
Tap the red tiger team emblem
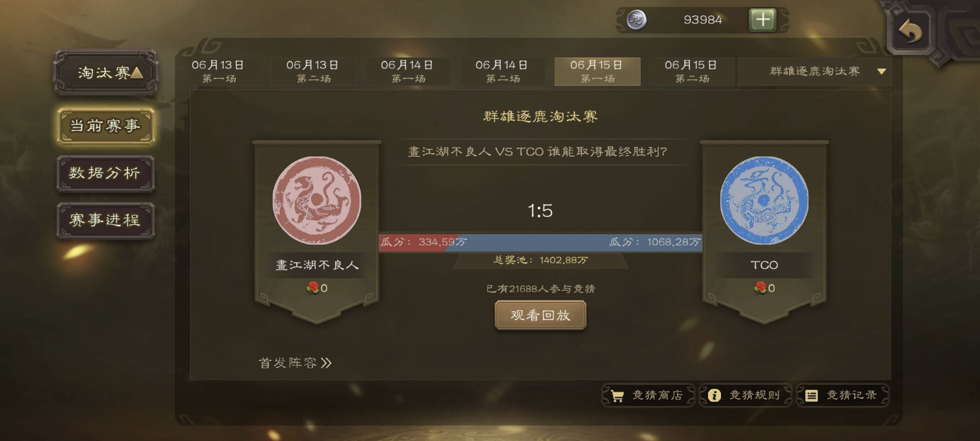[317, 200]
